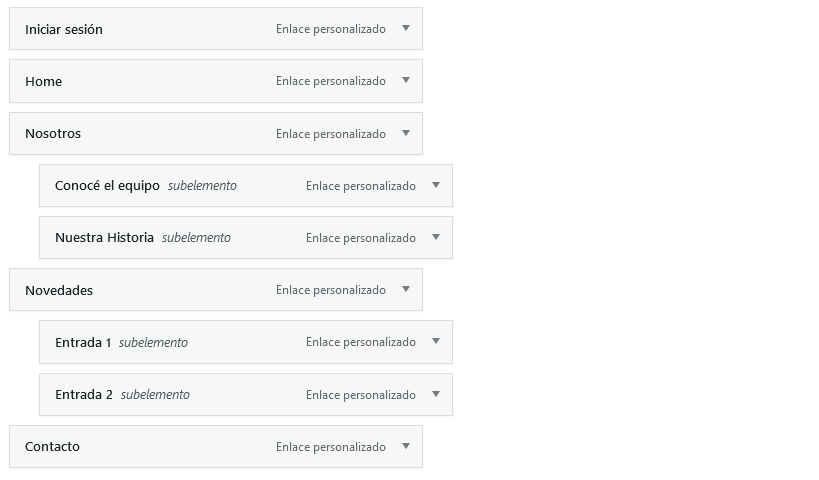
Task: Select the Nosotros menu item
Action: pyautogui.click(x=53, y=133)
